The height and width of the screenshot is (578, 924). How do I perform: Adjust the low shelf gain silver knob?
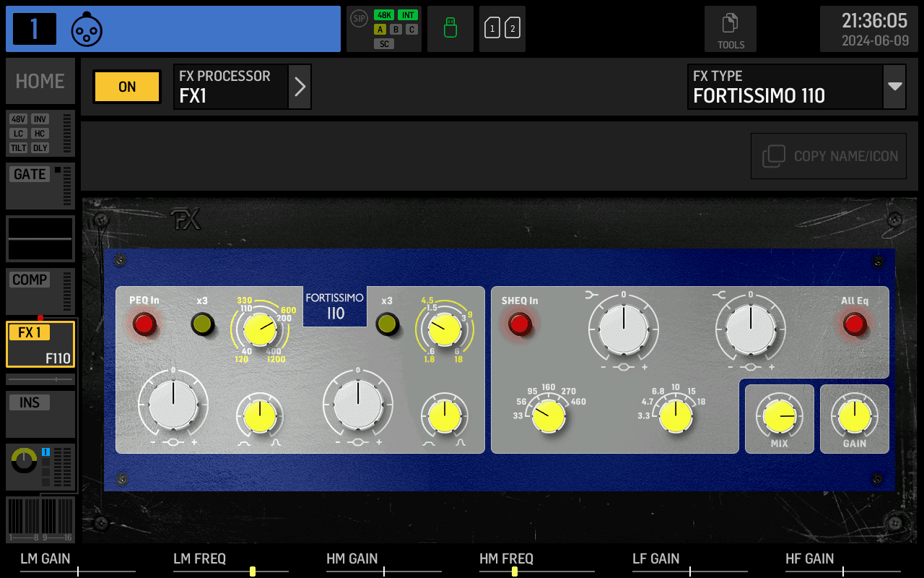[624, 329]
